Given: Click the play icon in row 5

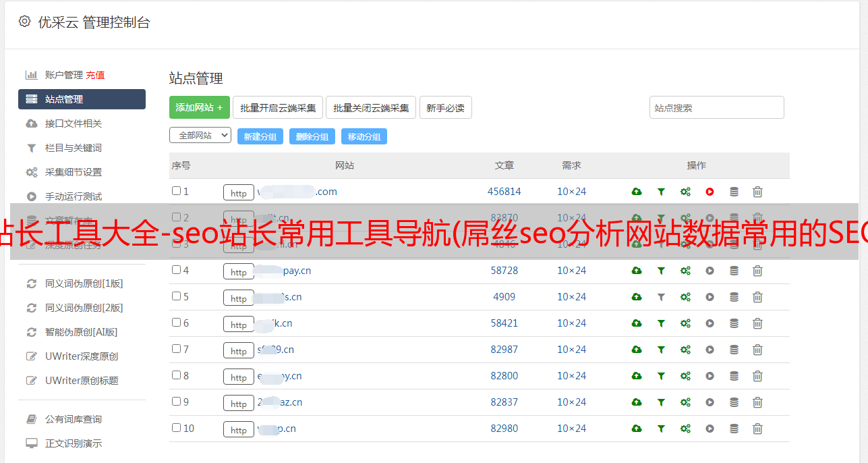Looking at the screenshot, I should pyautogui.click(x=710, y=297).
